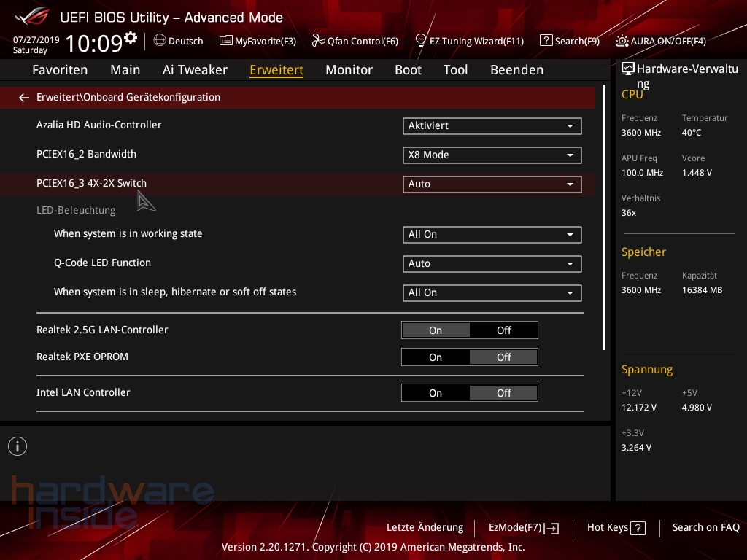Click the Hot Keys question box icon

(638, 528)
